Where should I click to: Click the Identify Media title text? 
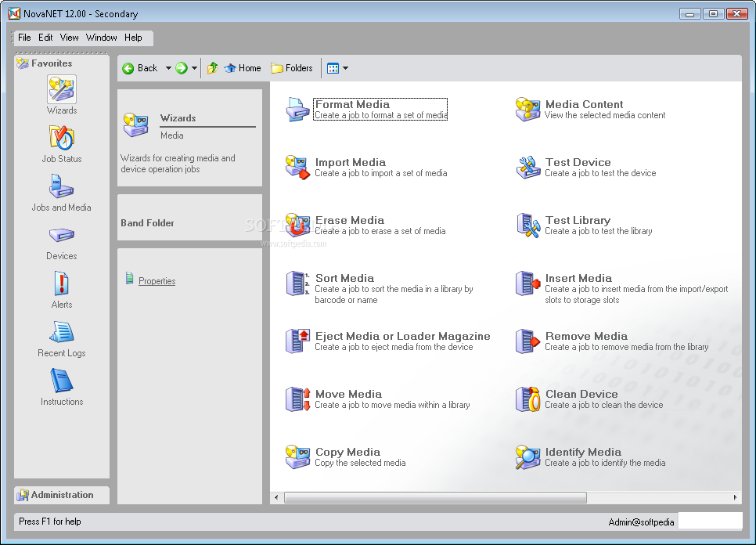[x=583, y=452]
